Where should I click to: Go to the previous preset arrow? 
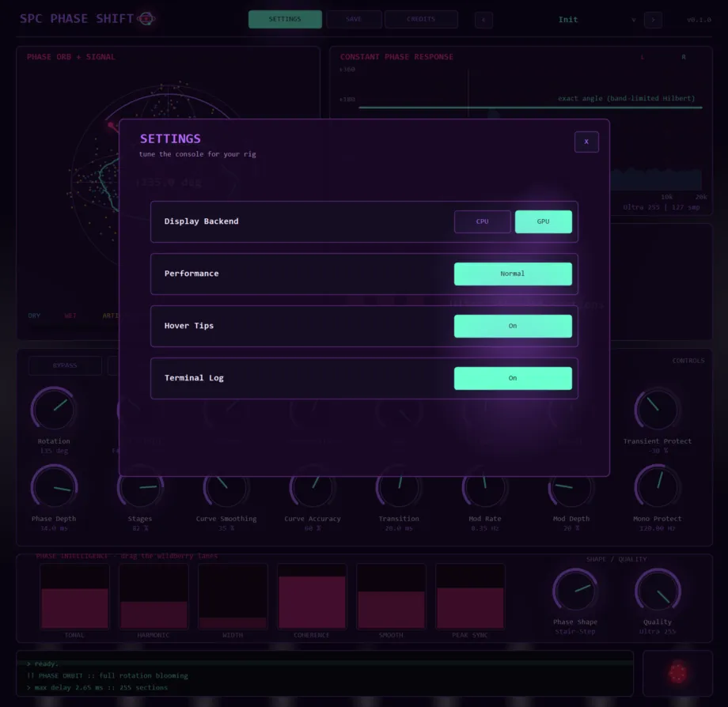[x=483, y=20]
